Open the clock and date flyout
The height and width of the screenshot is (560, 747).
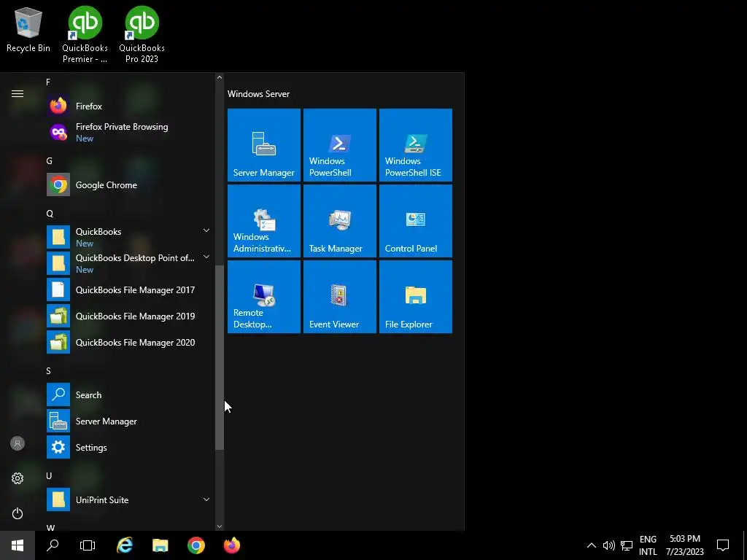[684, 545]
